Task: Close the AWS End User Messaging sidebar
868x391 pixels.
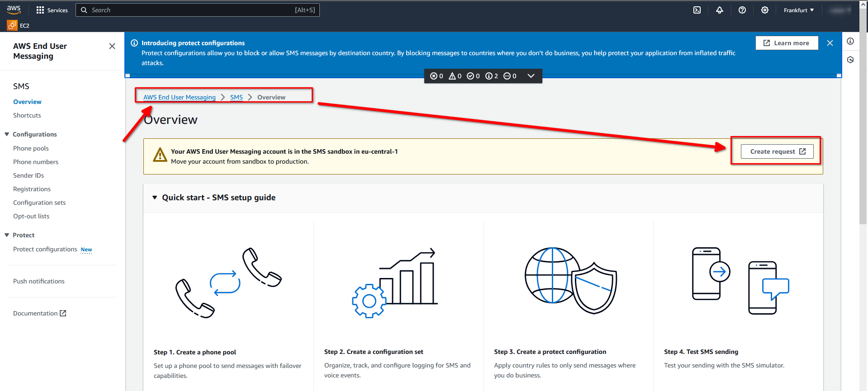Action: click(x=112, y=46)
